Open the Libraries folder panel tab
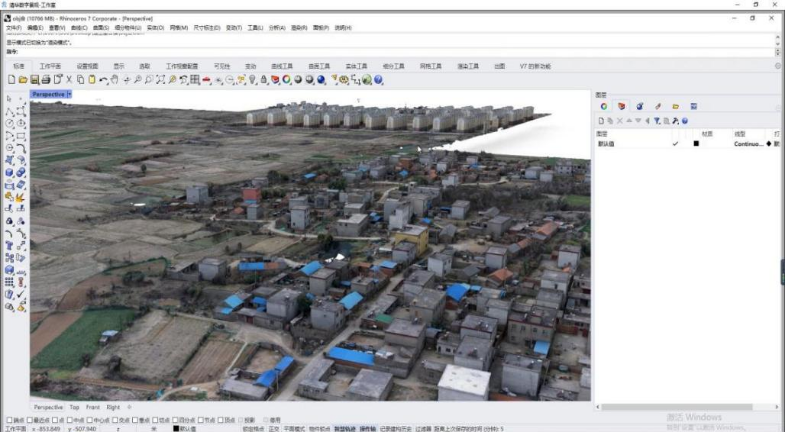 676,106
